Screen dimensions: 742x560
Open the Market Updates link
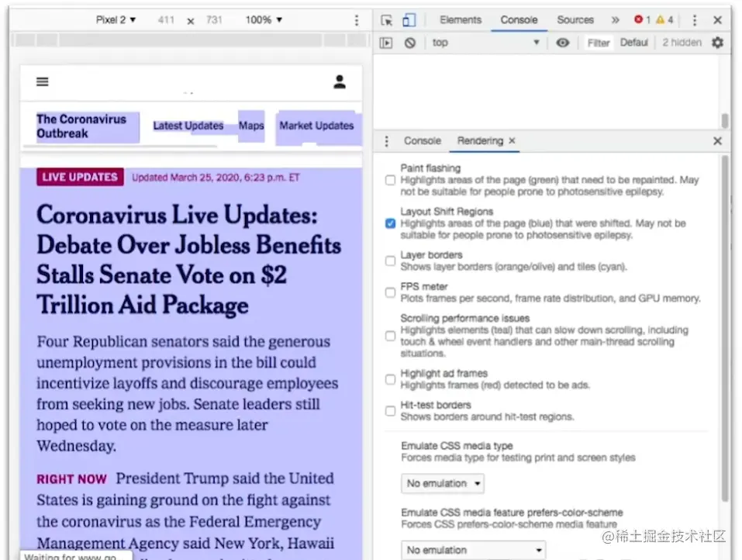[316, 126]
